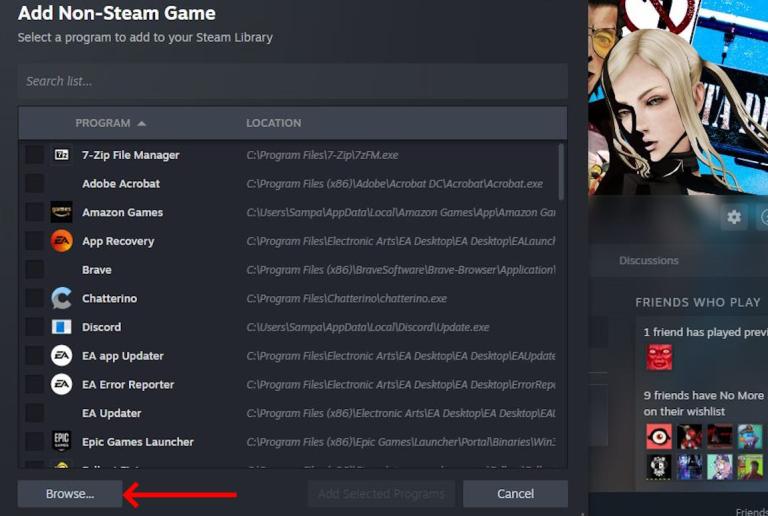The width and height of the screenshot is (768, 516).
Task: Click the FRIENDS WHO PLAY heading
Action: (697, 302)
